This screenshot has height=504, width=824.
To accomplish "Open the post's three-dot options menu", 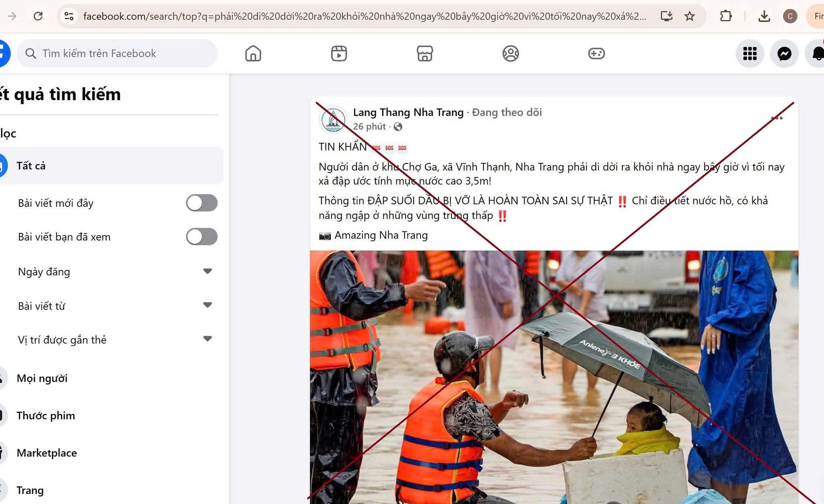I will (777, 118).
